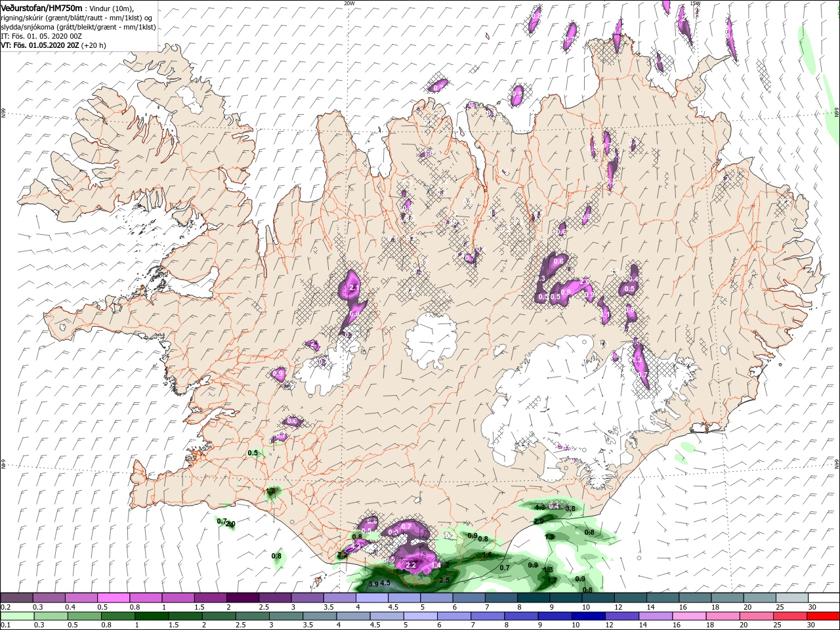840x630 pixels.
Task: Click the '(+20 h)' forecast offset text
Action: click(x=94, y=45)
